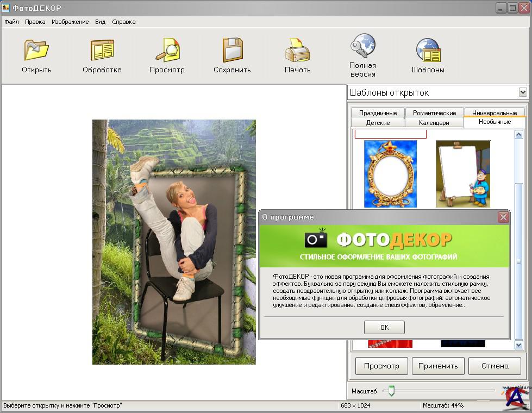Click the Отмена button

(x=495, y=366)
